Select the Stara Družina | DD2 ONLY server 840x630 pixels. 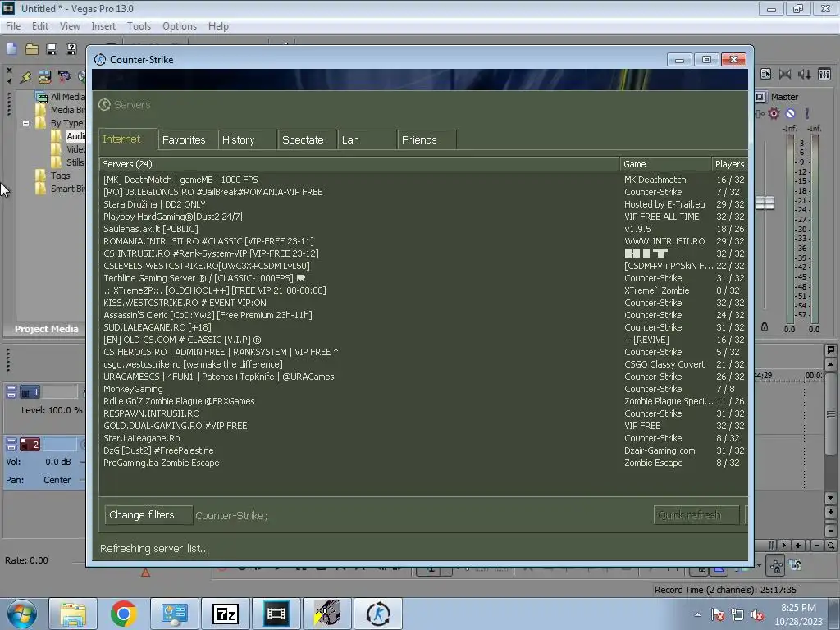[x=423, y=204]
